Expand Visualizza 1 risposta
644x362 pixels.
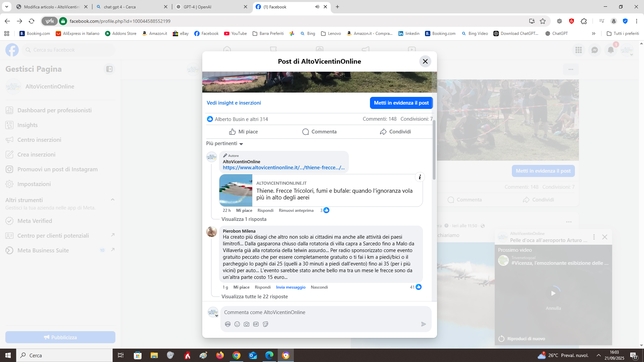tap(244, 219)
